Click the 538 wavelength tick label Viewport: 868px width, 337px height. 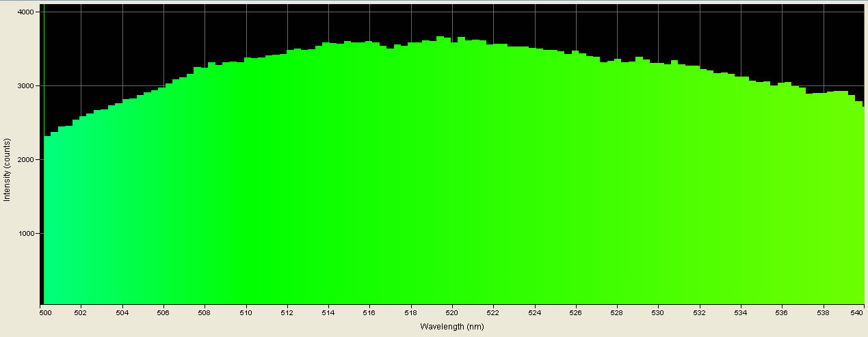click(823, 314)
